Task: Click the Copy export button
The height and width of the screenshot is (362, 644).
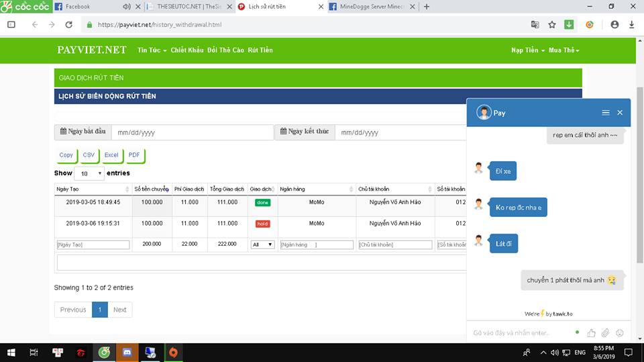Action: click(x=66, y=155)
